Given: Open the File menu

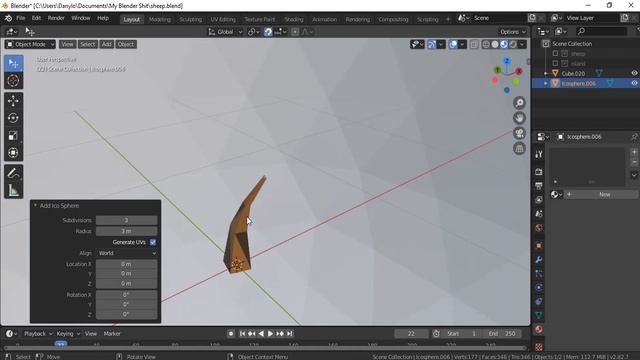Looking at the screenshot, I should [21, 18].
